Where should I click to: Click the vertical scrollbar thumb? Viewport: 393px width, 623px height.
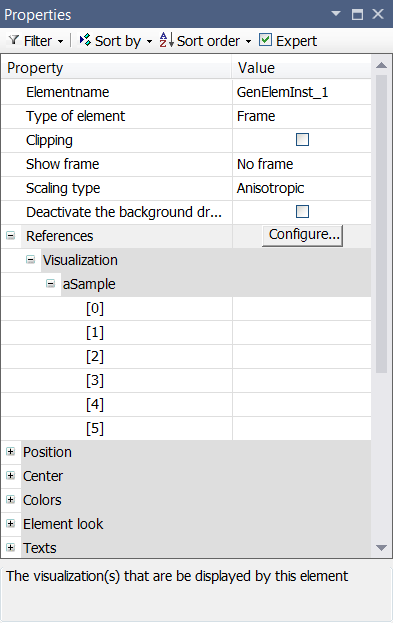(x=381, y=224)
